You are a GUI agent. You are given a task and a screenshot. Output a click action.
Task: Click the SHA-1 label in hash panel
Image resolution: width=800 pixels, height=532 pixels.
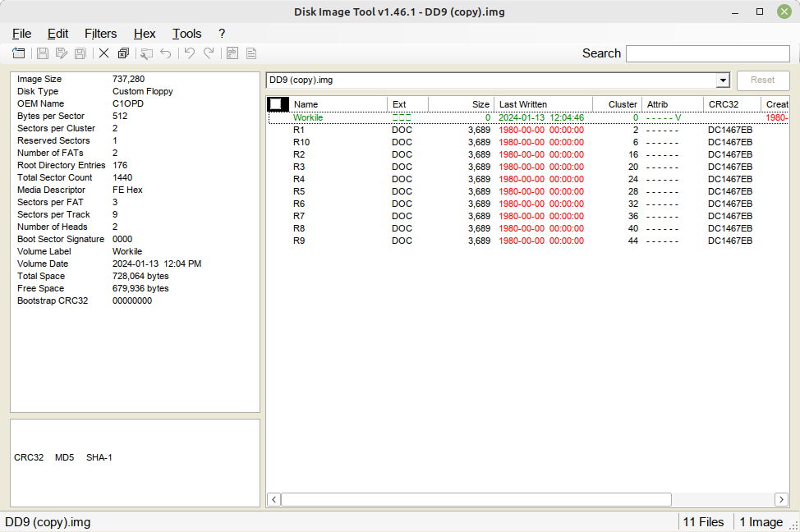[99, 457]
